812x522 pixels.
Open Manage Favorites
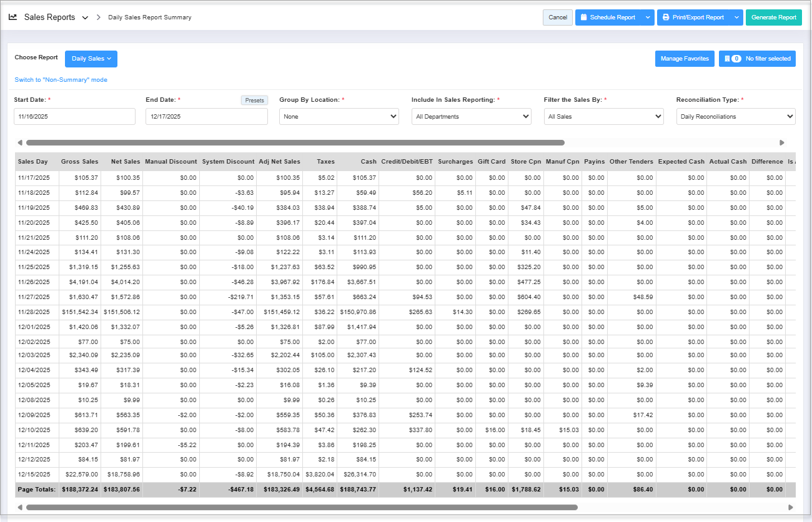tap(685, 59)
